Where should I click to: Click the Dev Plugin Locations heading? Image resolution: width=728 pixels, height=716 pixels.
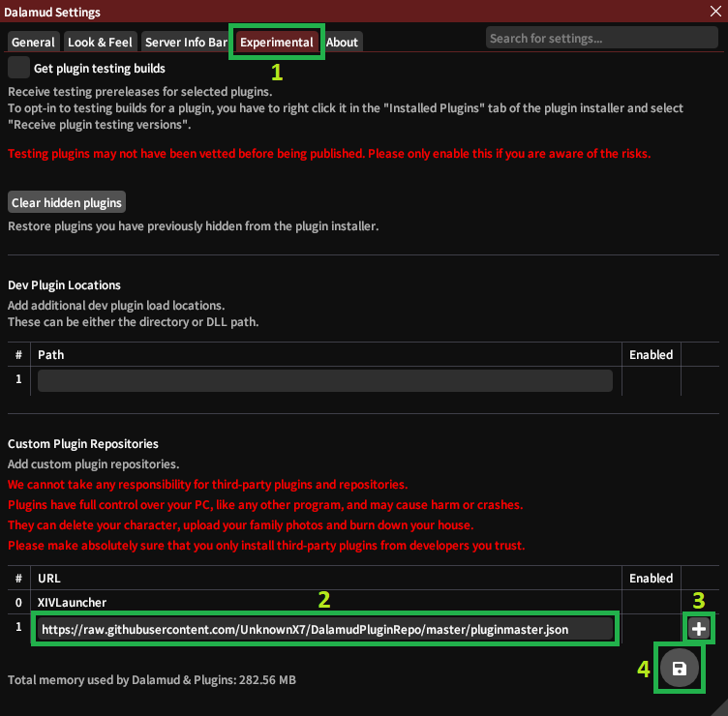(x=64, y=284)
